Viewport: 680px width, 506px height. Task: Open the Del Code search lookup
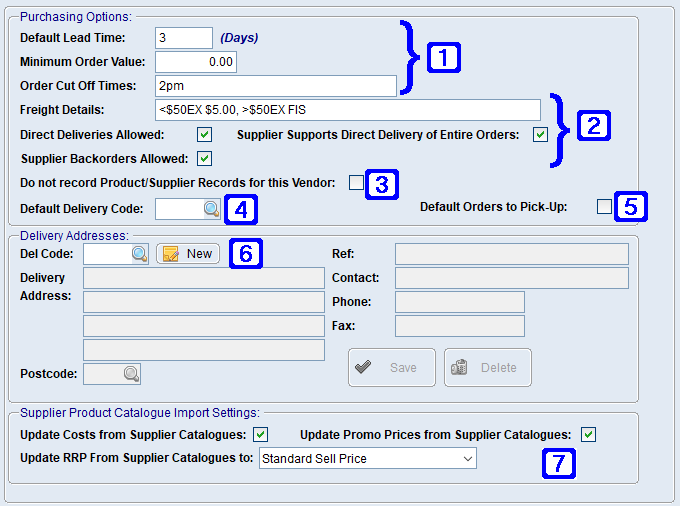140,254
